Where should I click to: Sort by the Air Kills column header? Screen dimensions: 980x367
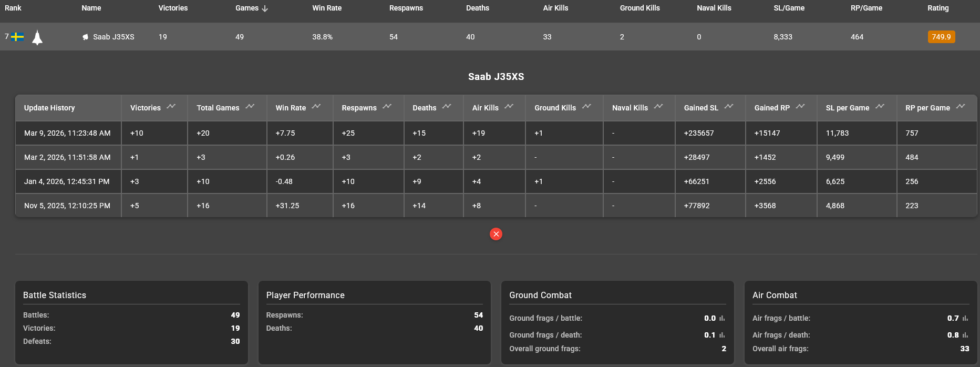click(555, 8)
